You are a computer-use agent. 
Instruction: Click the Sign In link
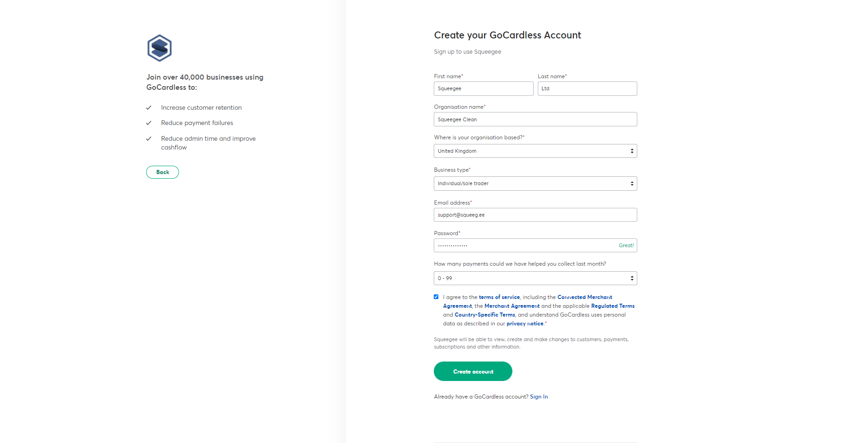(x=538, y=397)
